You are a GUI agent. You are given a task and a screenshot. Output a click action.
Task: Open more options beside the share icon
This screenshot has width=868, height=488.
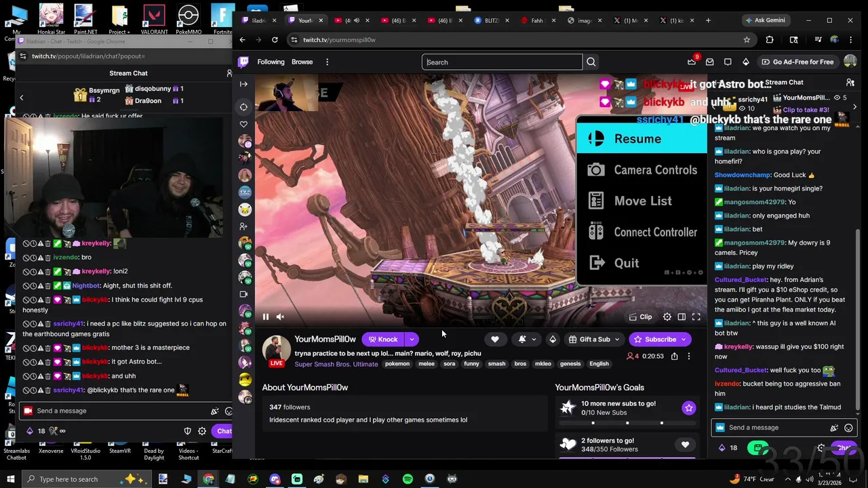(688, 356)
